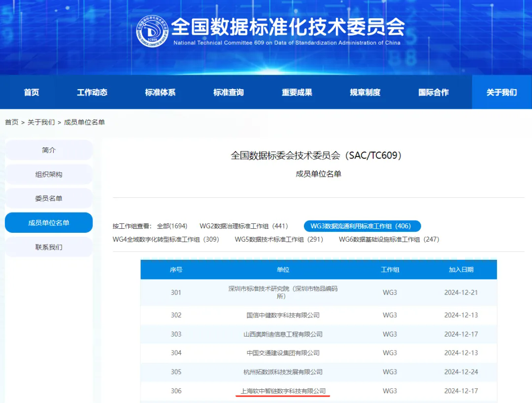The width and height of the screenshot is (532, 403).
Task: Click serial number 306 cell
Action: tap(176, 391)
